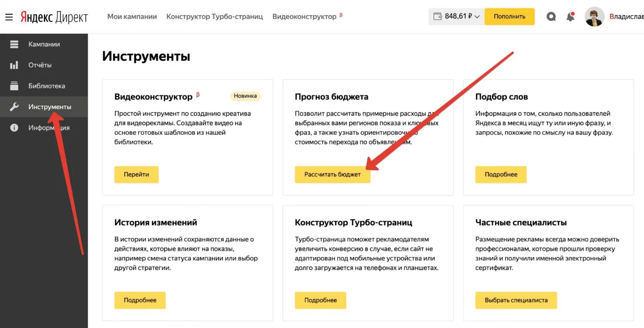Open the hamburger menu icon
The image size is (644, 328).
(x=9, y=17)
